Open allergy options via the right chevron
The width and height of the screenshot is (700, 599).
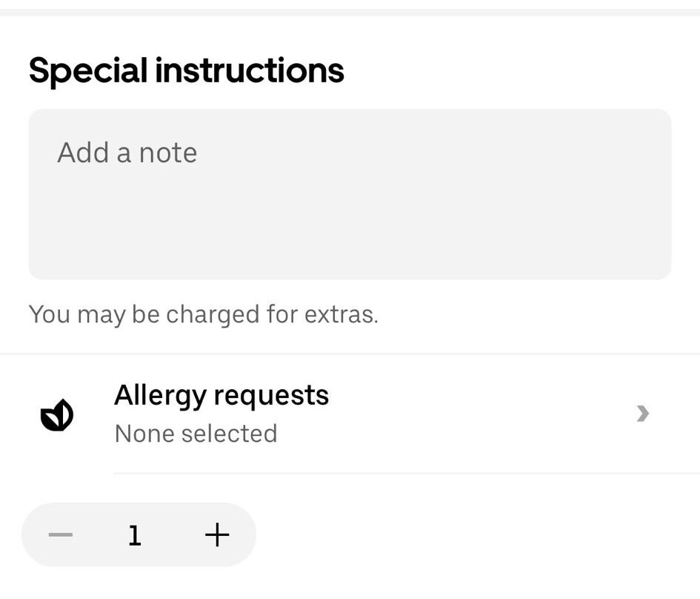point(642,414)
